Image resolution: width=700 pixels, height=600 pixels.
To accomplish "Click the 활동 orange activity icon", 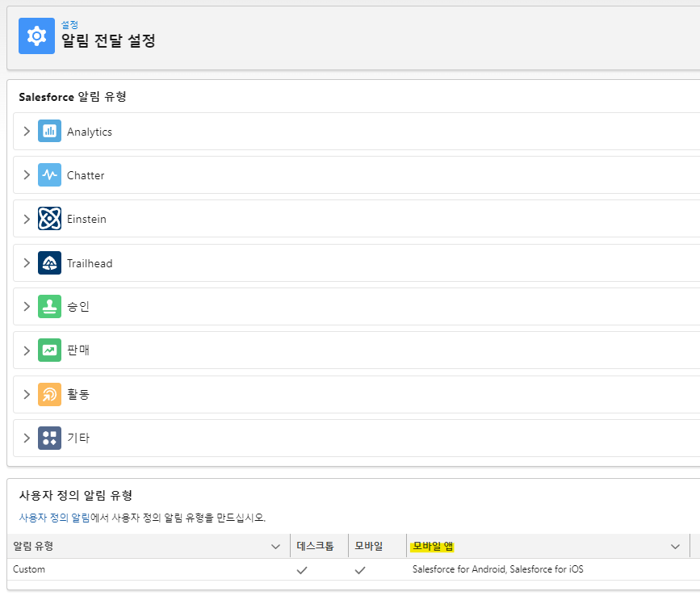I will [x=49, y=394].
